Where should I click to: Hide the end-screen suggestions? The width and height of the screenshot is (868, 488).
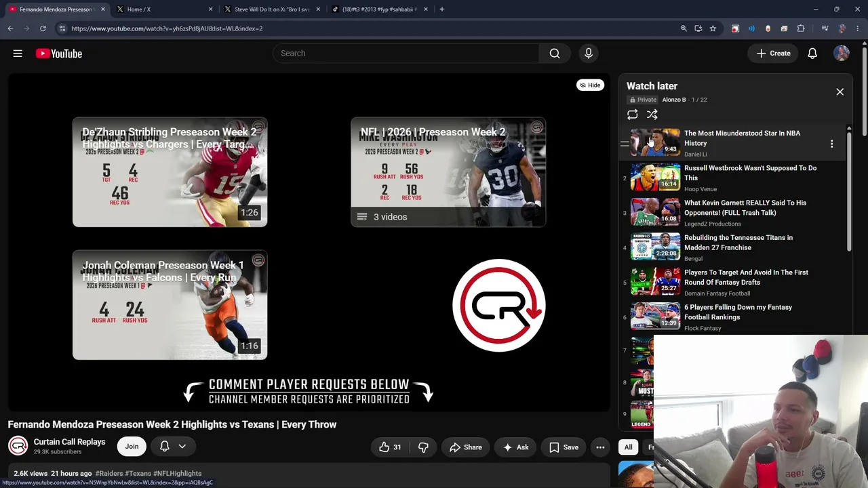(590, 85)
